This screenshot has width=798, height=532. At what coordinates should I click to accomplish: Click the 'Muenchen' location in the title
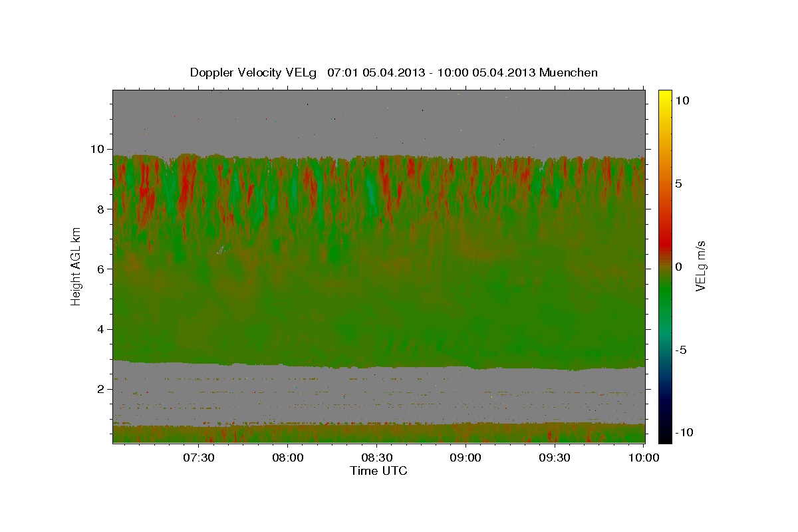pyautogui.click(x=569, y=72)
